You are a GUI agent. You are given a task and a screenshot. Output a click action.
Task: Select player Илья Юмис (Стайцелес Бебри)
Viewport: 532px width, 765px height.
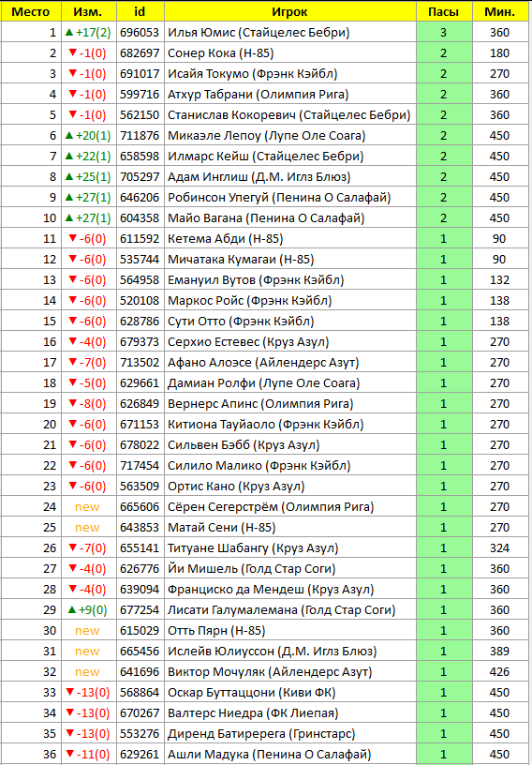(x=259, y=33)
